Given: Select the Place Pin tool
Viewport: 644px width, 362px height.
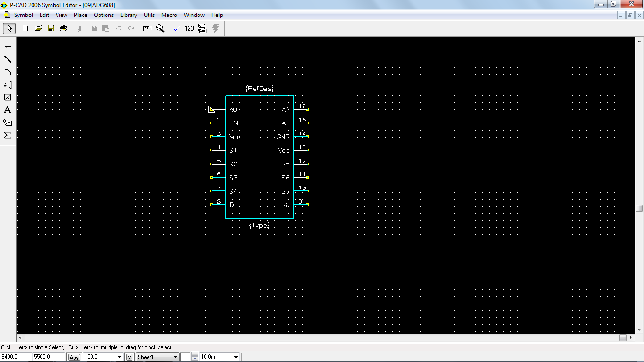Looking at the screenshot, I should [8, 47].
